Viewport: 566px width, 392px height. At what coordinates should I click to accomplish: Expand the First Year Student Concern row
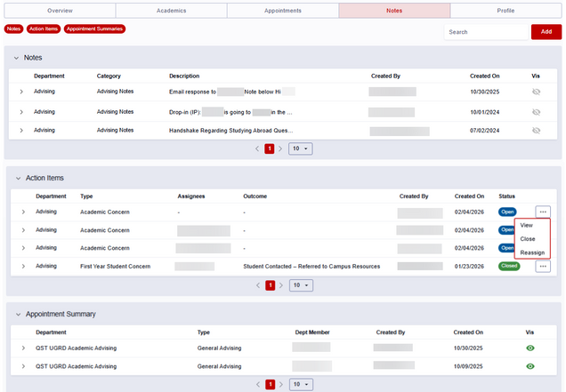(x=23, y=266)
